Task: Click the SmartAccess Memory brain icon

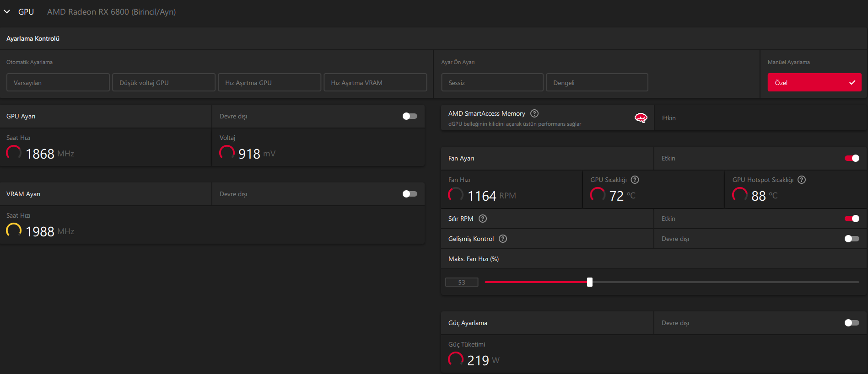Action: coord(641,118)
